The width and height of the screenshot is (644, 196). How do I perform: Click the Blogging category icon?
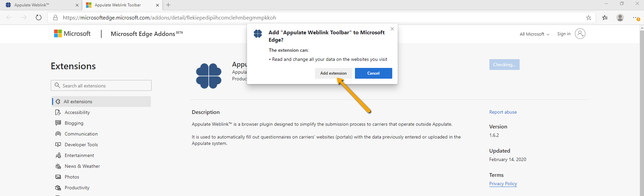(x=58, y=123)
